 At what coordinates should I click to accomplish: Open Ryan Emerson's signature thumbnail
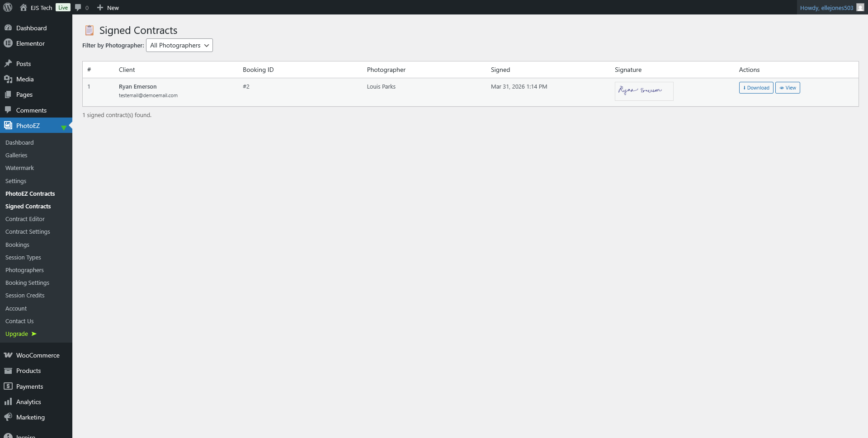[644, 91]
